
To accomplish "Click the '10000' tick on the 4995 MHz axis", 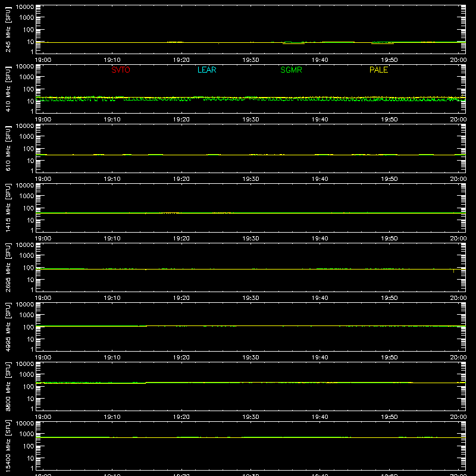I will 25,305.
